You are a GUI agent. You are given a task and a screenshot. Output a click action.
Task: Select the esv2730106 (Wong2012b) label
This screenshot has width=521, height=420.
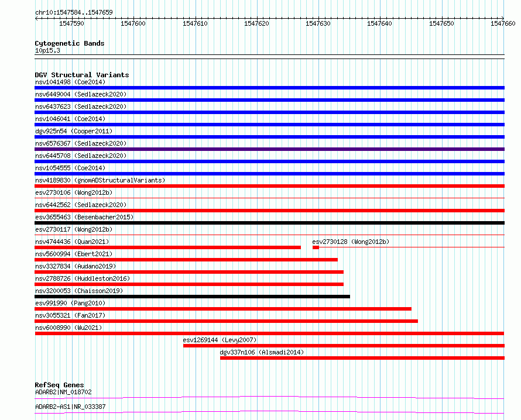(x=74, y=192)
